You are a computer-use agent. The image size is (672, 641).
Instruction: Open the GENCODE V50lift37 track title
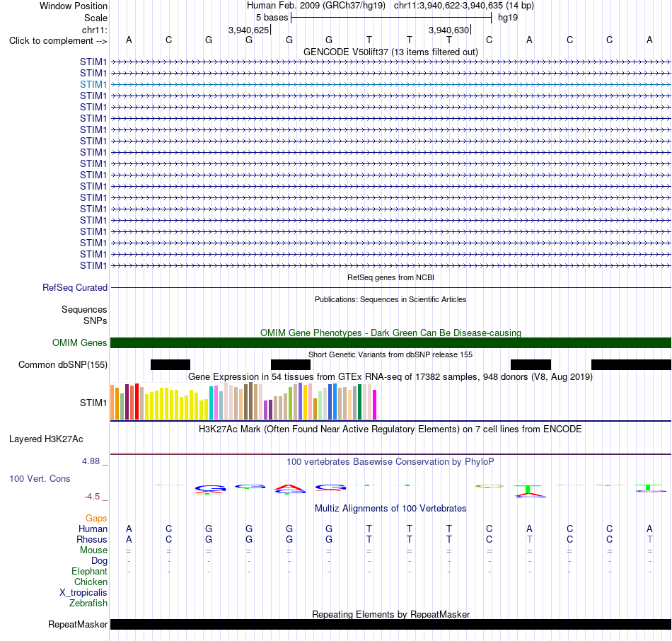pos(390,52)
